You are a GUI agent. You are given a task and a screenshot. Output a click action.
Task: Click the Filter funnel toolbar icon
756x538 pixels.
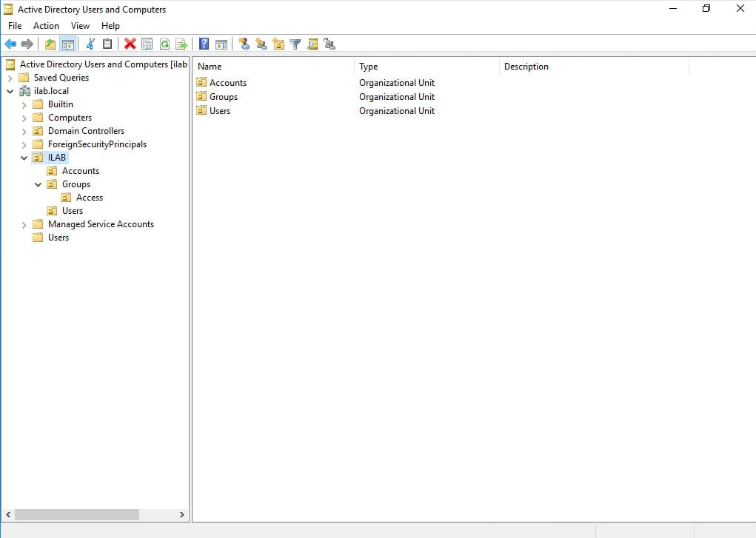(295, 44)
